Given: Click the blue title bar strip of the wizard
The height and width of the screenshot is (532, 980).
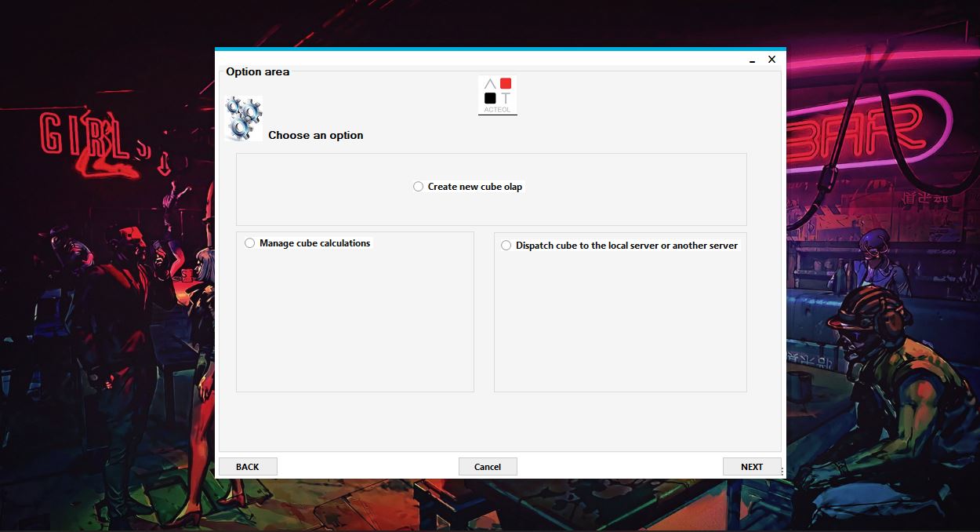Looking at the screenshot, I should point(500,49).
